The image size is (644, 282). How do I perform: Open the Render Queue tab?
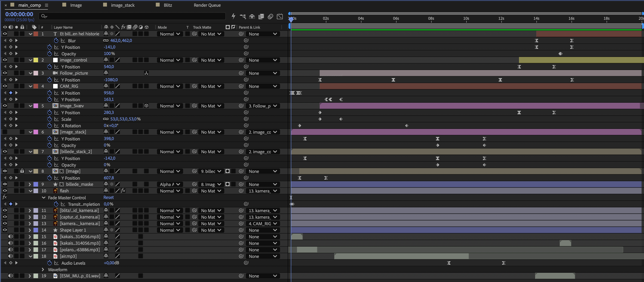[207, 5]
